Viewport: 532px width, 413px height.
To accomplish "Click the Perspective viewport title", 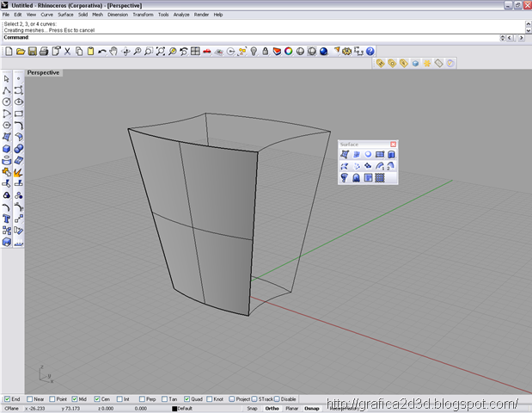I will (44, 72).
